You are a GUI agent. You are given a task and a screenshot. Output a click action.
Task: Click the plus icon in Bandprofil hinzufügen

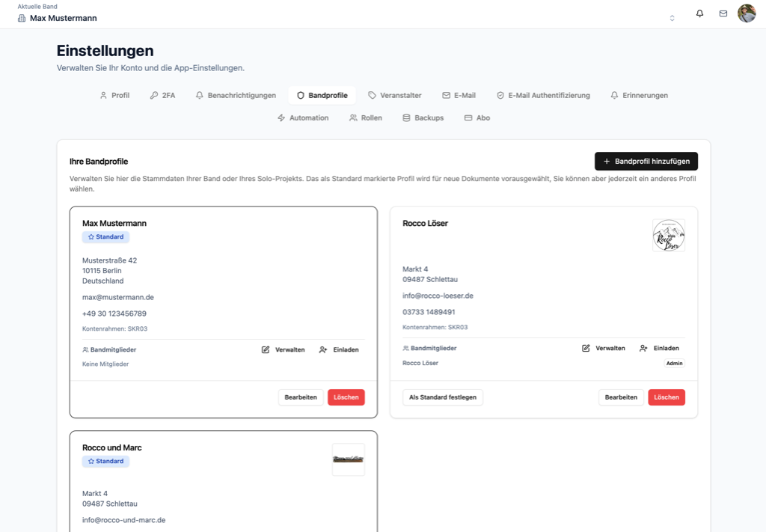point(607,161)
